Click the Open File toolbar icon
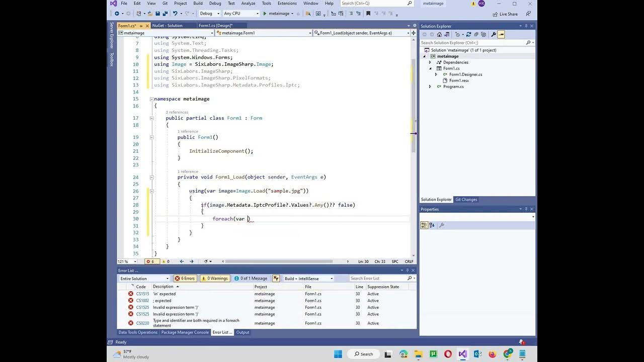 [x=150, y=14]
